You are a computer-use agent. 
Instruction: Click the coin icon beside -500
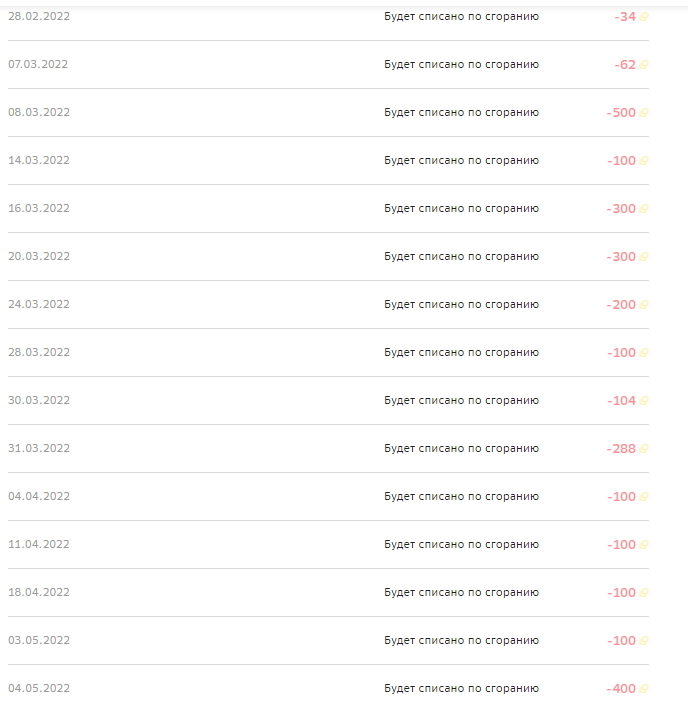(644, 113)
